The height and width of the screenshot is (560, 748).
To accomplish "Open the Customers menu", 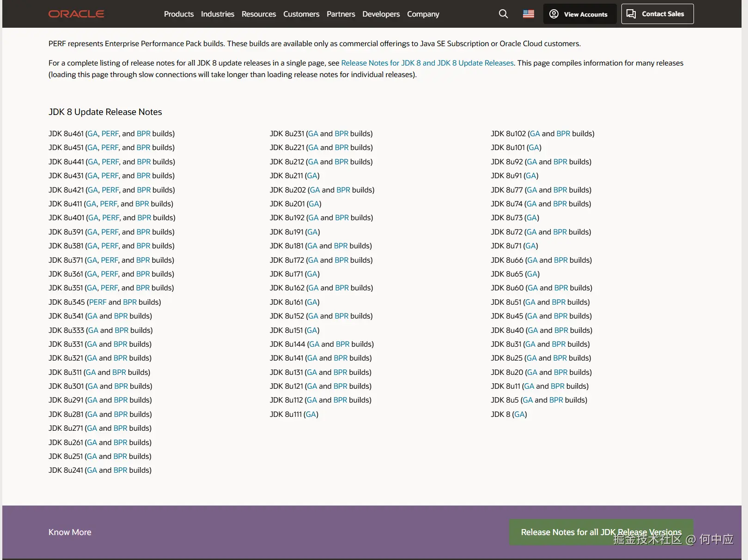I will coord(301,14).
